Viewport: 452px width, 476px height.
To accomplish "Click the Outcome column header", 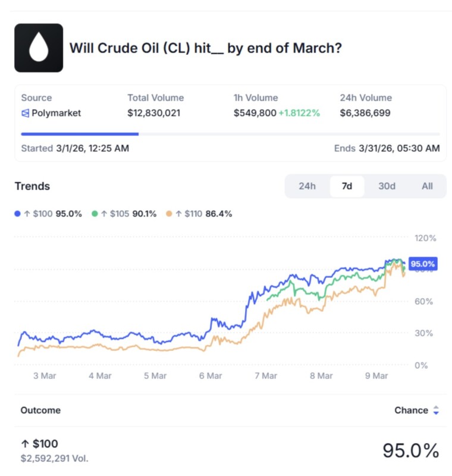I will tap(40, 411).
